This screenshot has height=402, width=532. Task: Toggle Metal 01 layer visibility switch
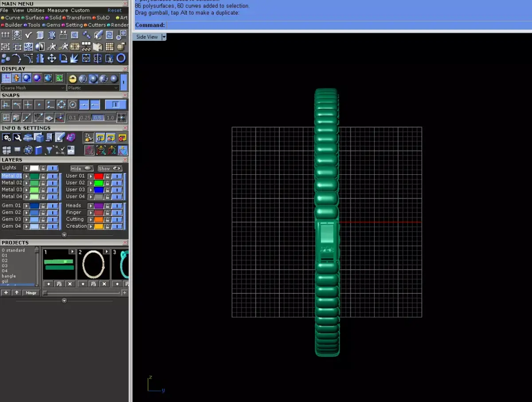click(x=53, y=176)
